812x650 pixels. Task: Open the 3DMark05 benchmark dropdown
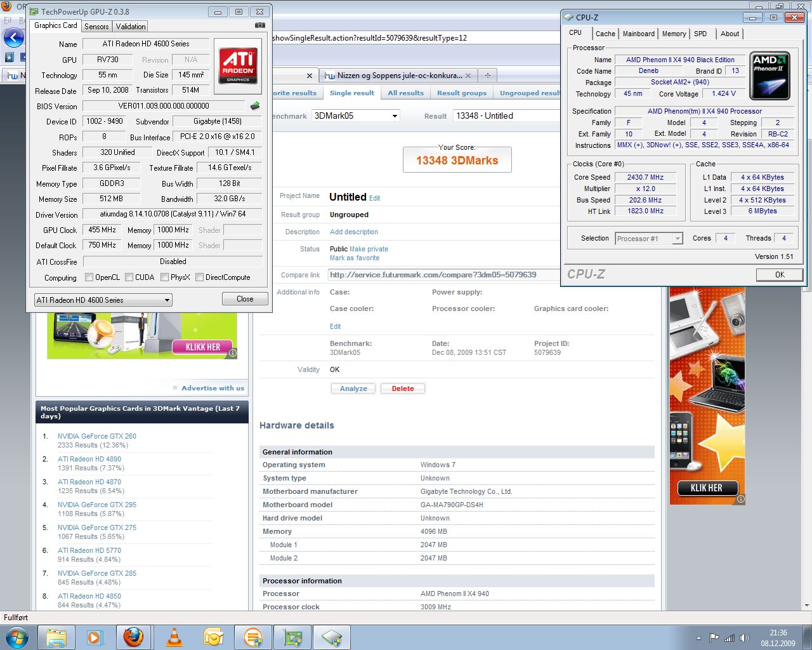[x=356, y=116]
